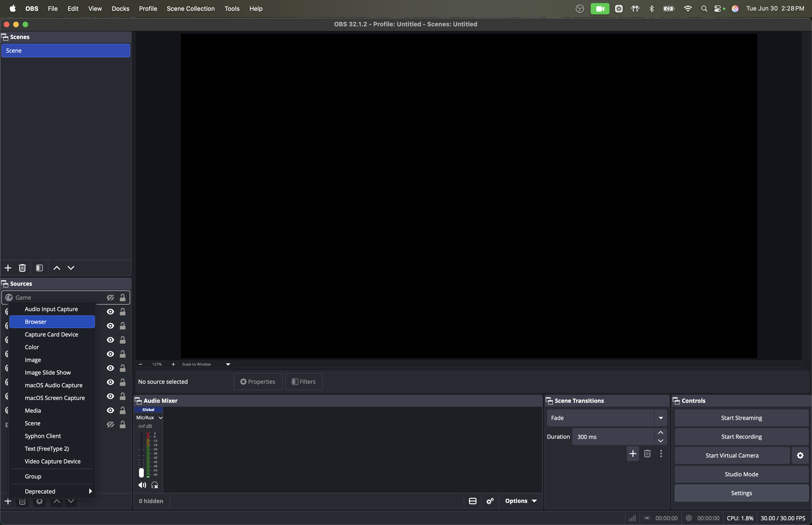The width and height of the screenshot is (812, 525).
Task: Click the Scene Transitions dock float icon
Action: [549, 401]
